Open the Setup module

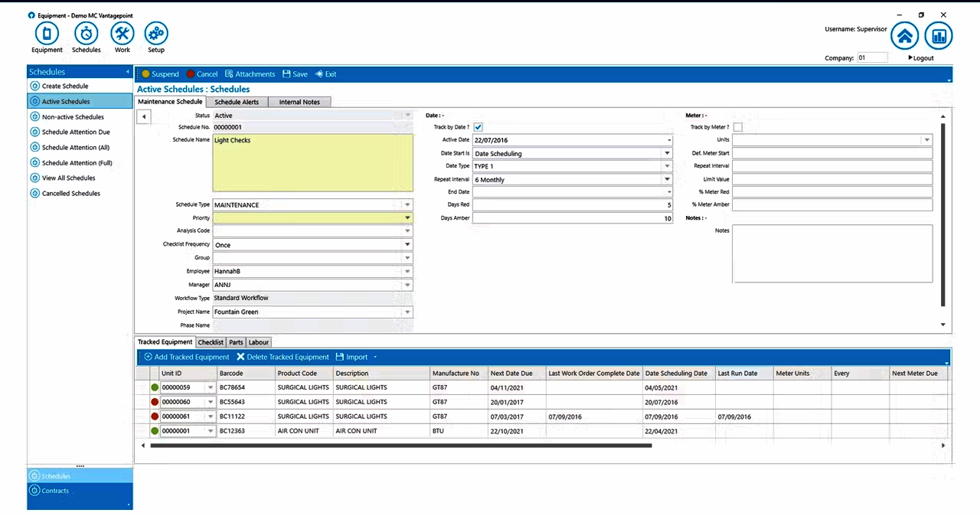(x=156, y=34)
